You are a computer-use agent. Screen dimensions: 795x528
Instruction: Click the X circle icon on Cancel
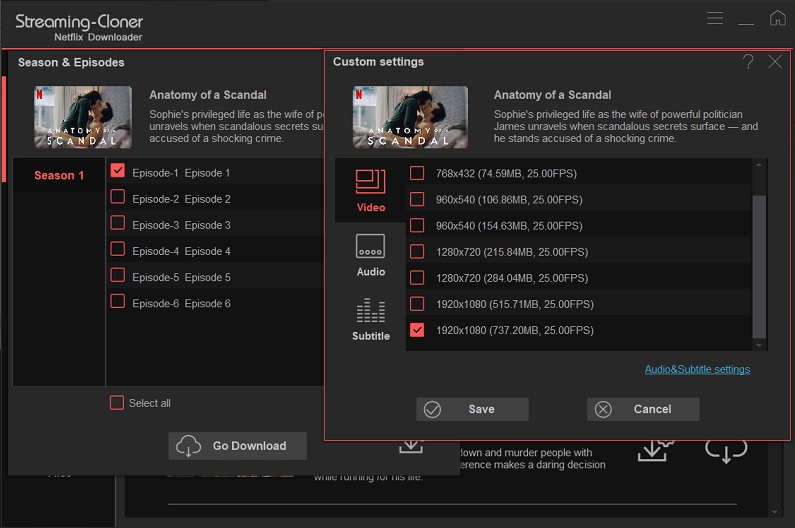tap(603, 409)
